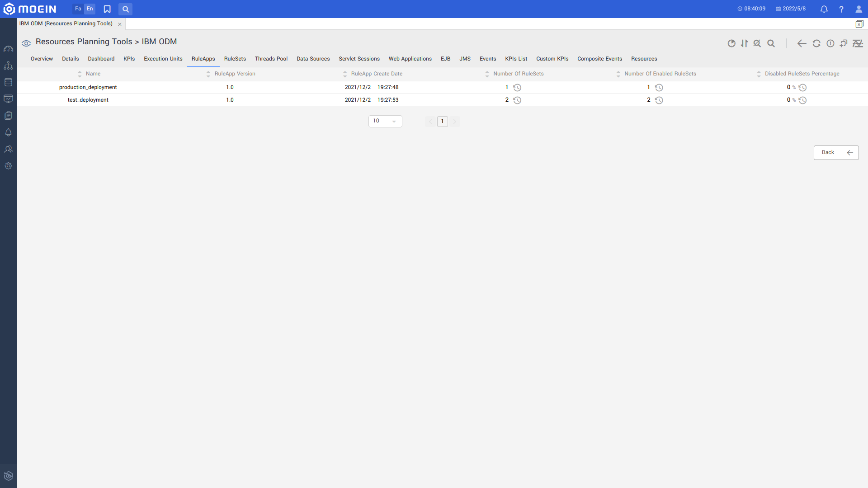View enabled RuleSets history for production_deployment
This screenshot has width=868, height=488.
pos(659,88)
